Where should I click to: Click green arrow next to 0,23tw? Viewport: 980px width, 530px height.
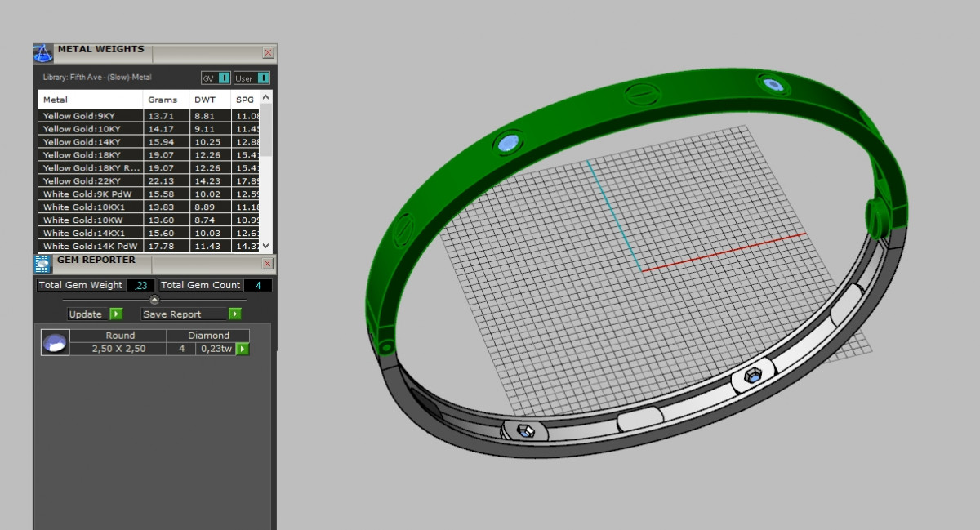coord(243,349)
